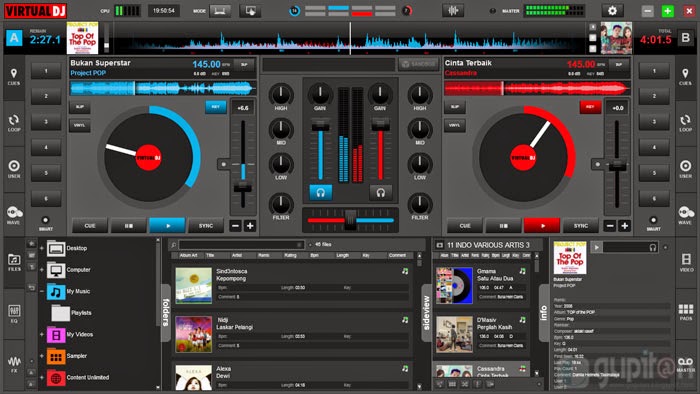The width and height of the screenshot is (700, 394).
Task: Expand the Sampler folder node
Action: click(42, 356)
